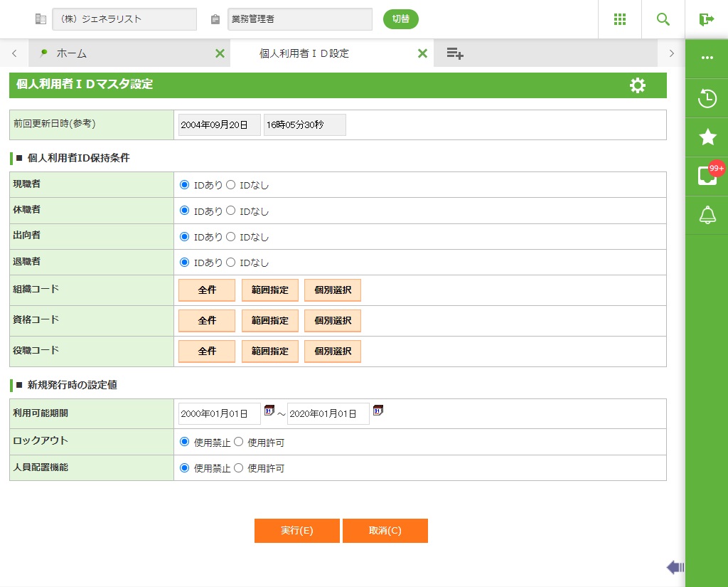Select 使用許可 for ロックアウト
Screen dimensions: 728x587
pos(239,443)
